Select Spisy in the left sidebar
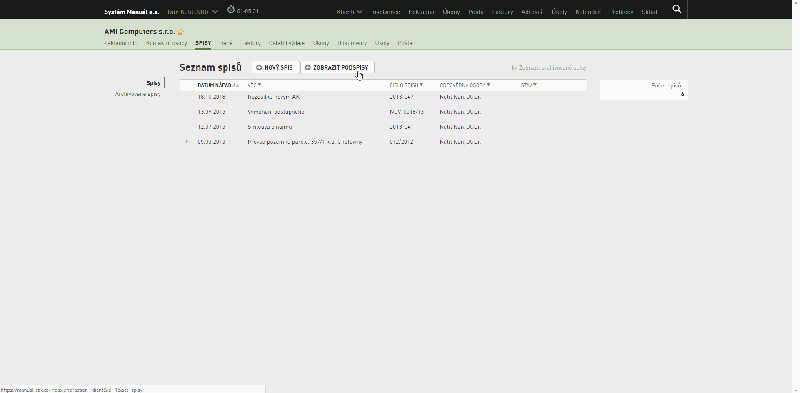 pyautogui.click(x=153, y=83)
